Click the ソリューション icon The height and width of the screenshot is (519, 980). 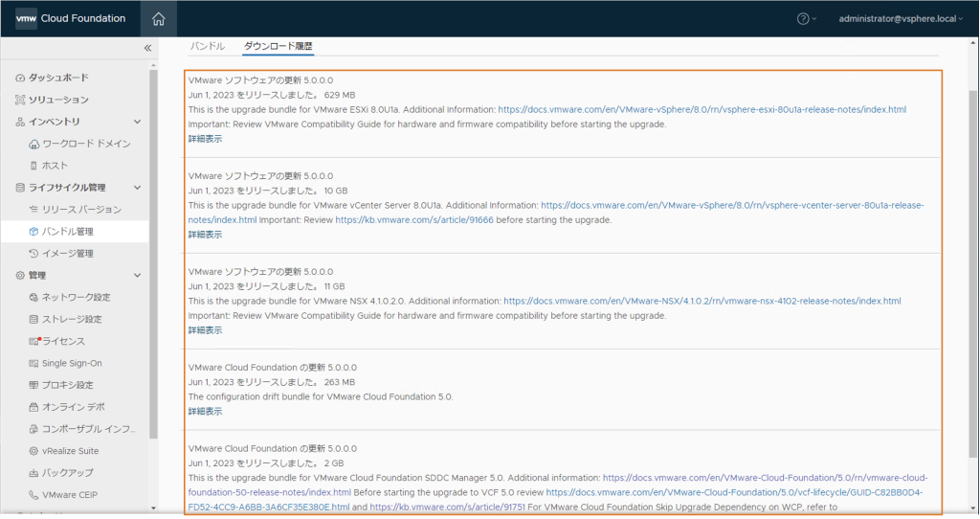tap(20, 100)
